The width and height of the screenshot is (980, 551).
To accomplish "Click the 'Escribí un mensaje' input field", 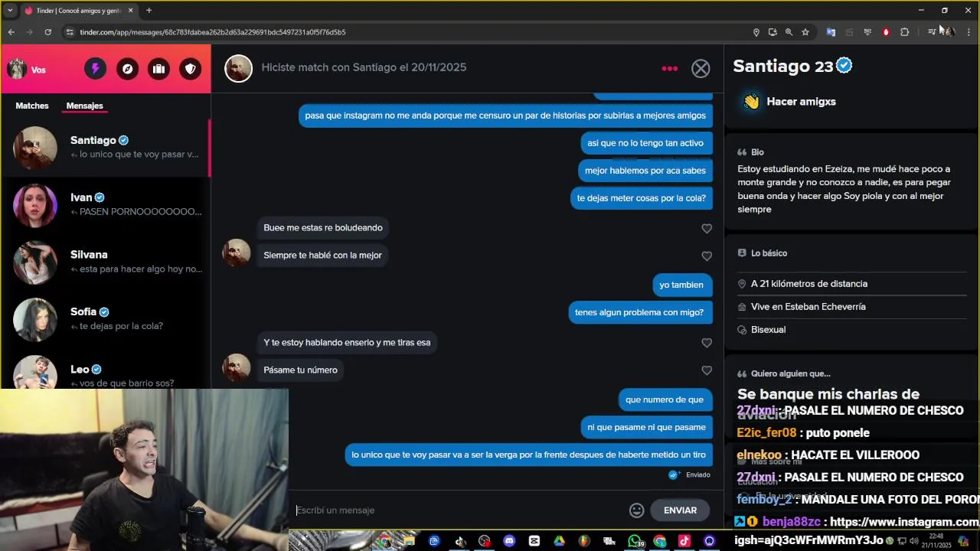I will click(x=459, y=510).
